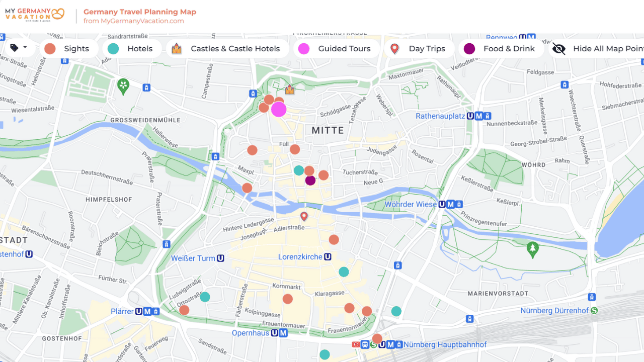
Task: Click the Rathenauplatz U-Bahn station label
Action: pyautogui.click(x=440, y=116)
